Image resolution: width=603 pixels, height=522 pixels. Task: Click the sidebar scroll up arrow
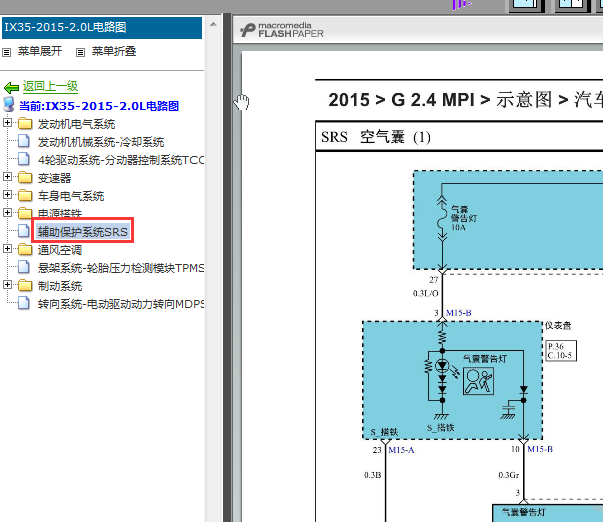point(213,25)
